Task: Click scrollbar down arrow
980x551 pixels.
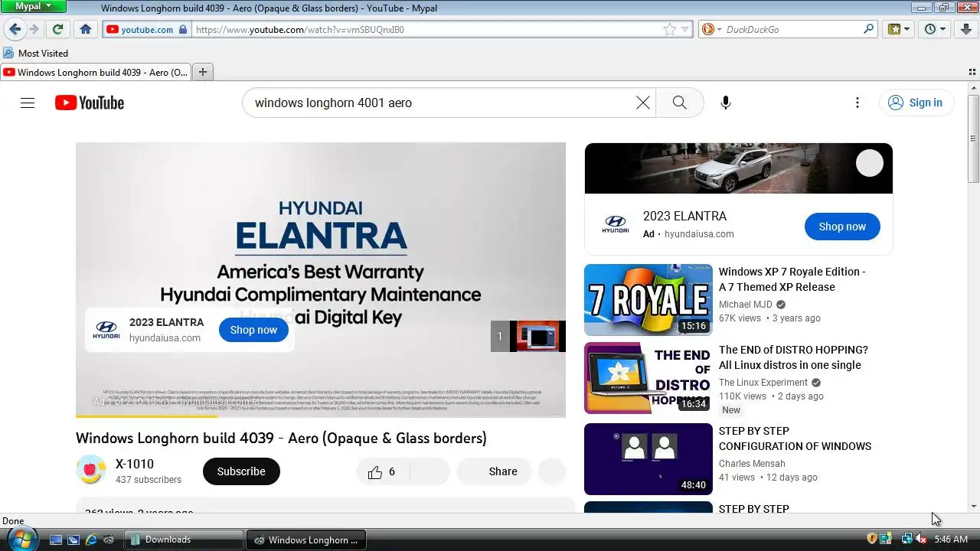Action: click(973, 506)
